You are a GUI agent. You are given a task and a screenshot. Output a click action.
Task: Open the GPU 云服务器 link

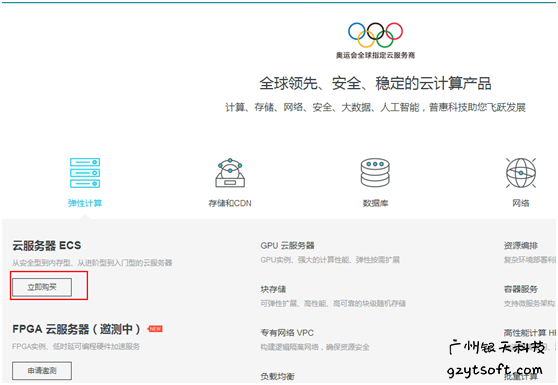coord(288,246)
